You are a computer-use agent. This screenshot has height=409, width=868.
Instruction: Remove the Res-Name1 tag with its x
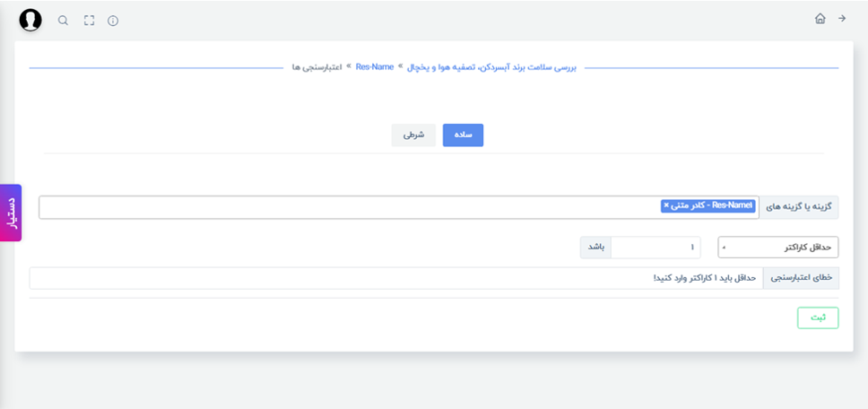coord(666,206)
